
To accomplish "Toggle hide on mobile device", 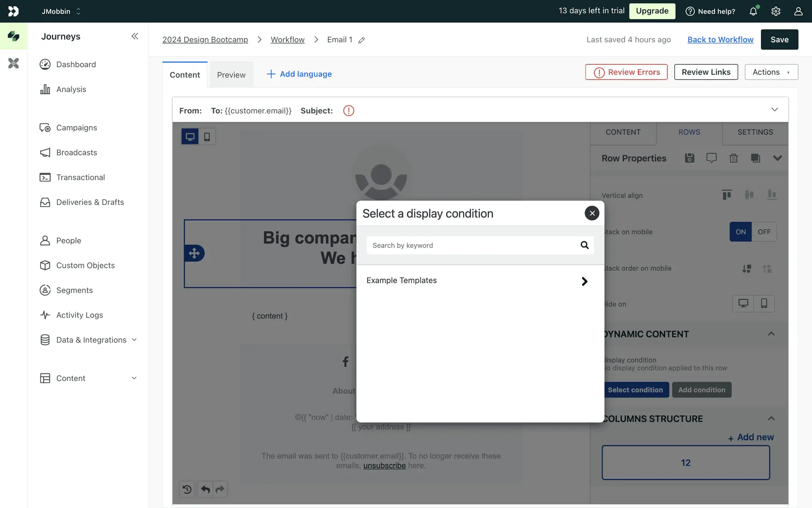I will pyautogui.click(x=764, y=304).
